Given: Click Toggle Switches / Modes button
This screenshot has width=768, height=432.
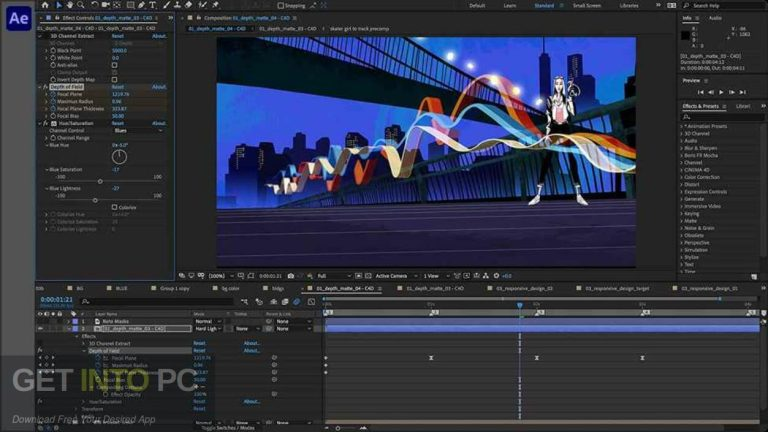Looking at the screenshot, I should [227, 428].
